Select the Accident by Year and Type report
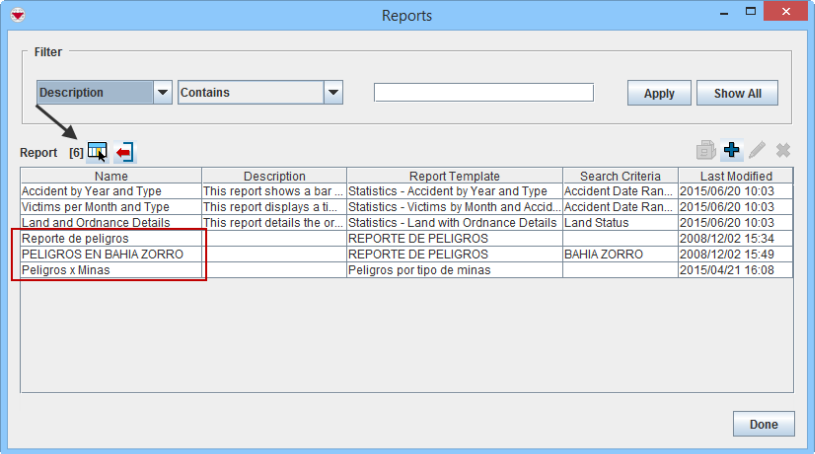The width and height of the screenshot is (815, 454). pyautogui.click(x=92, y=191)
